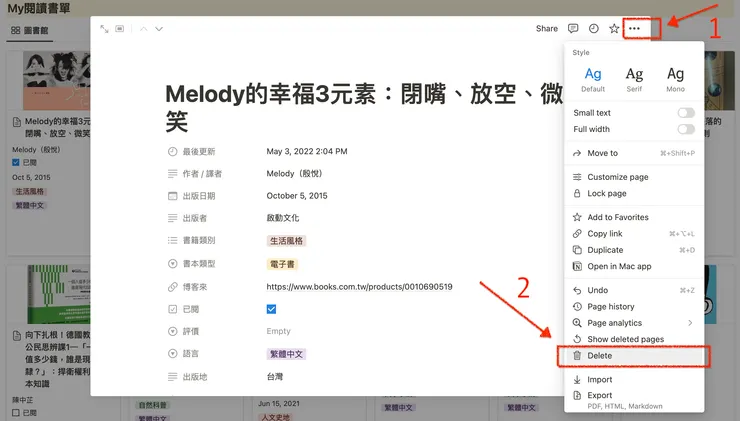Star the page with favorite icon

point(614,28)
